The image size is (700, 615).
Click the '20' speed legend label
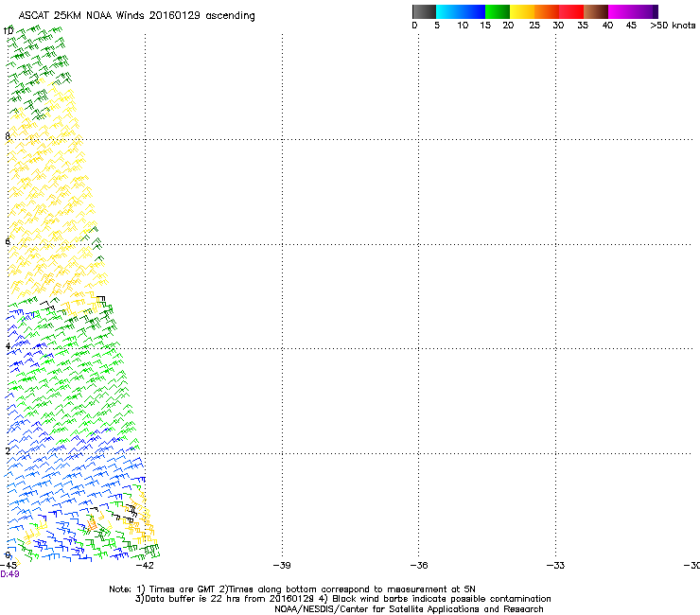(x=508, y=26)
